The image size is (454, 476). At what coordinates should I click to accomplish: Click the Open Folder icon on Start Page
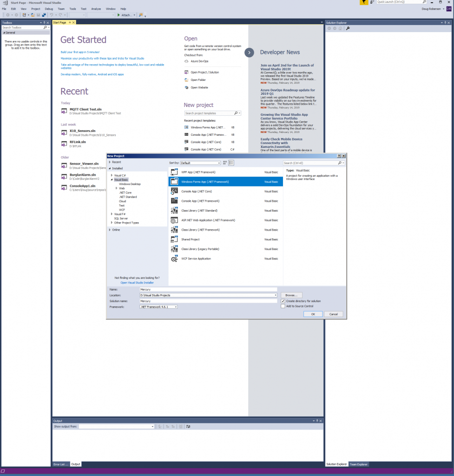tap(186, 80)
